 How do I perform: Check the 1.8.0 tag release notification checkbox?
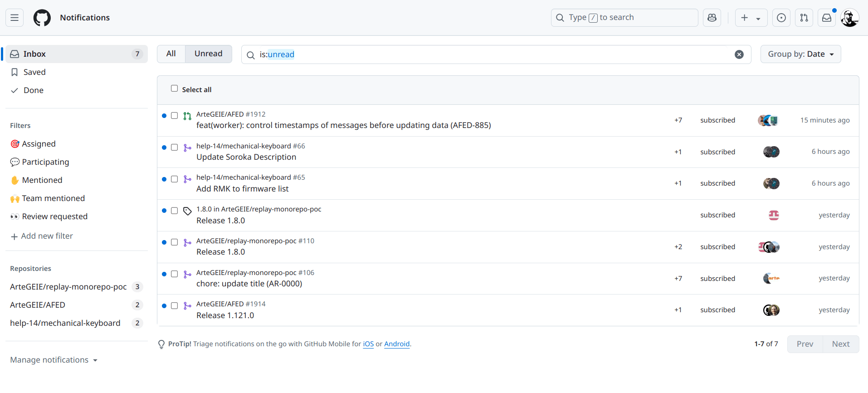pyautogui.click(x=174, y=211)
